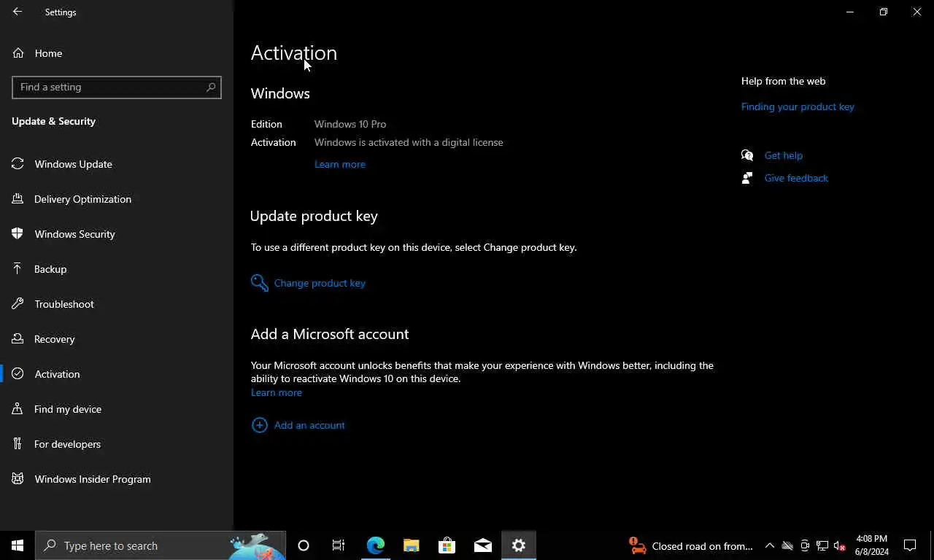This screenshot has width=934, height=560.
Task: Click the Give feedback person icon
Action: pyautogui.click(x=747, y=178)
